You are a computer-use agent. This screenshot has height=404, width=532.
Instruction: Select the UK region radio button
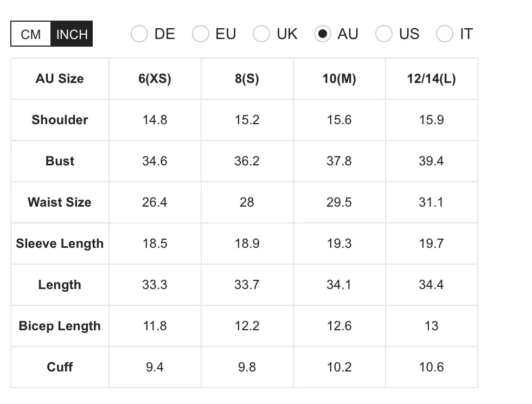click(261, 34)
